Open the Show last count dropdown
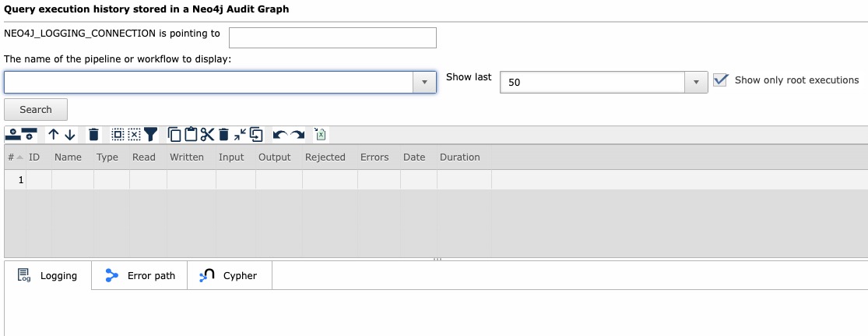Viewport: 868px width, 336px height. (x=697, y=82)
